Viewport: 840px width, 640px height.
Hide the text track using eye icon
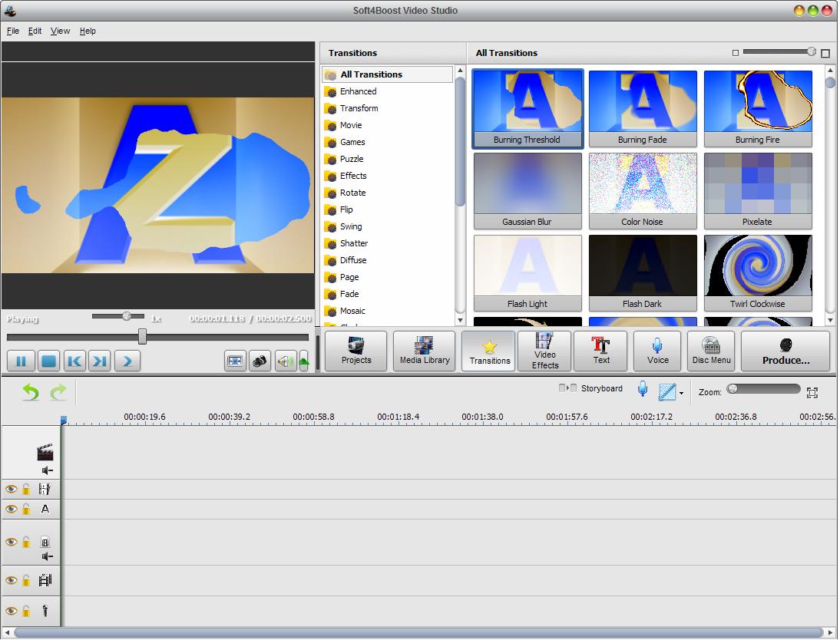click(11, 509)
